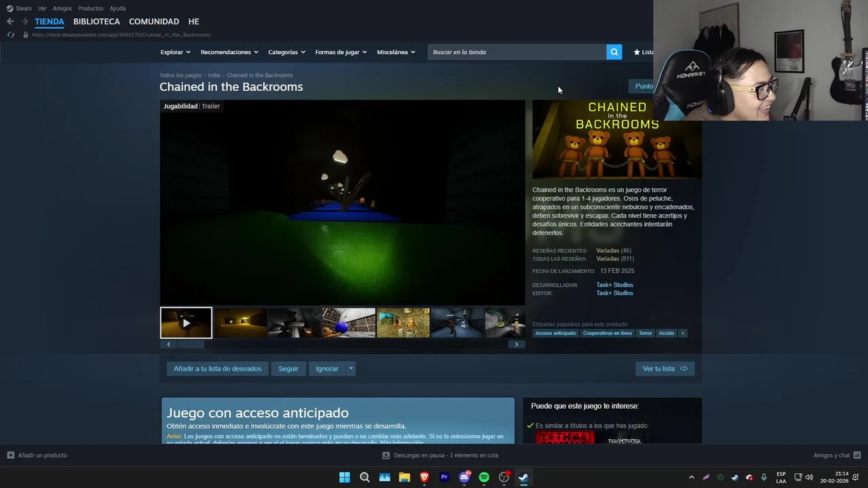This screenshot has height=488, width=868.
Task: Click the Steam icon in the taskbar
Action: [524, 477]
